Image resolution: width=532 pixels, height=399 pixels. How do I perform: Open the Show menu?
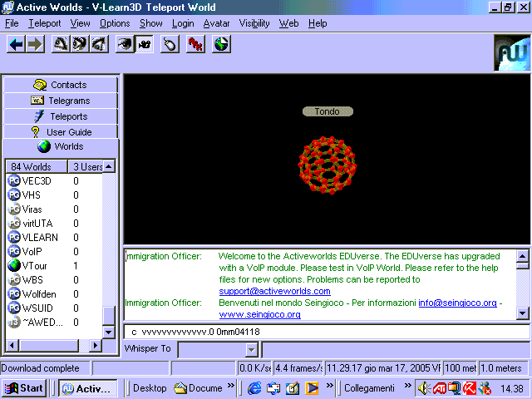151,23
